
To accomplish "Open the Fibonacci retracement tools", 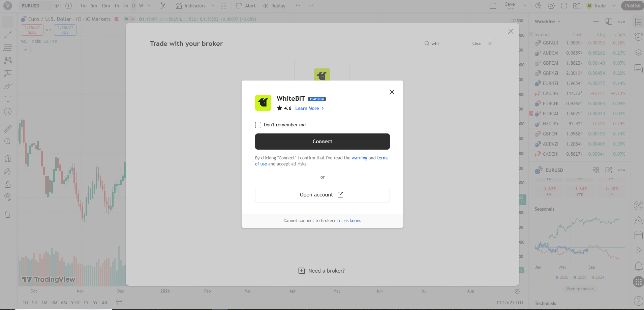I will (x=8, y=48).
